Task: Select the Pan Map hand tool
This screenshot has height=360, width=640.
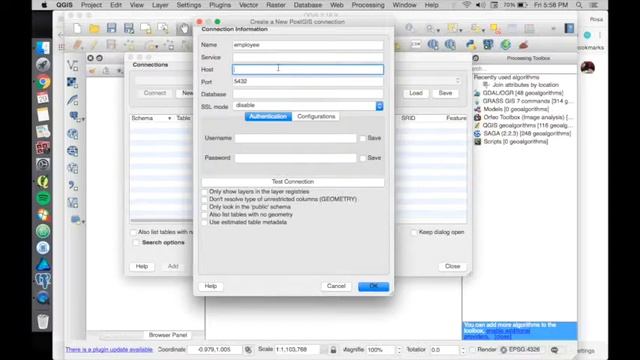Action: pos(184,28)
